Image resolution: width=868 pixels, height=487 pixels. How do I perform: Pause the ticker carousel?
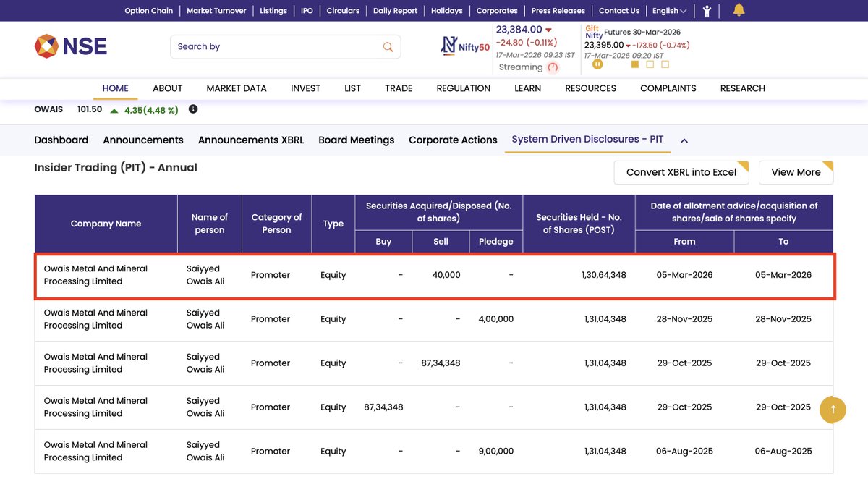click(597, 64)
